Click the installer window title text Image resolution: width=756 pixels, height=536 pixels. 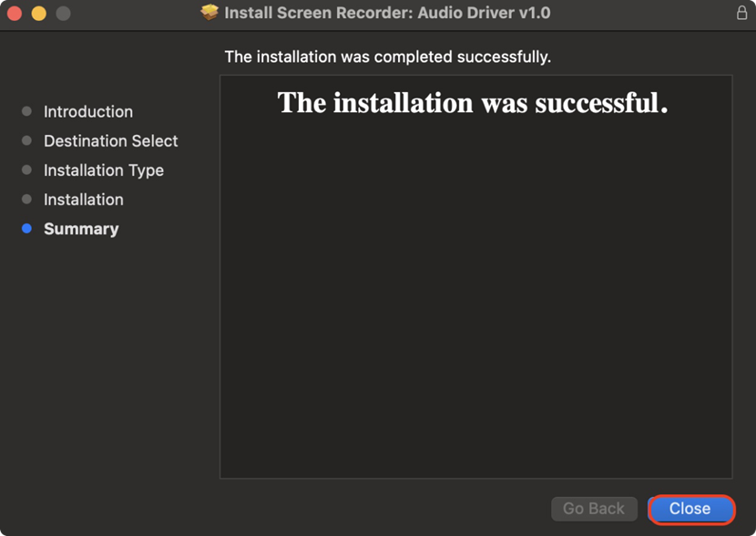point(387,14)
